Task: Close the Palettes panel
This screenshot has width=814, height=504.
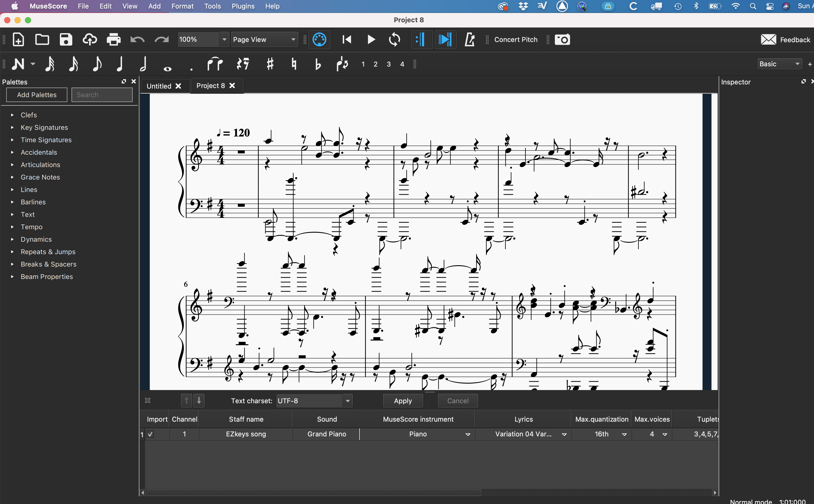Action: (x=134, y=81)
